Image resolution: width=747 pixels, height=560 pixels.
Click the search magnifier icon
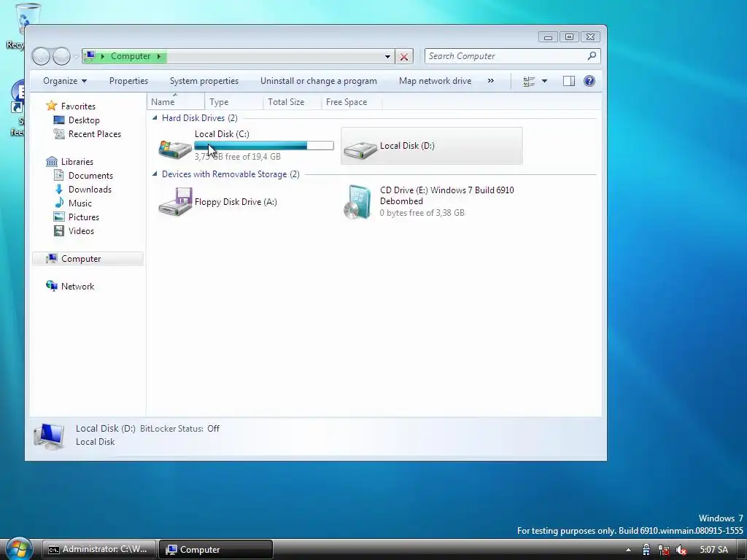click(592, 55)
